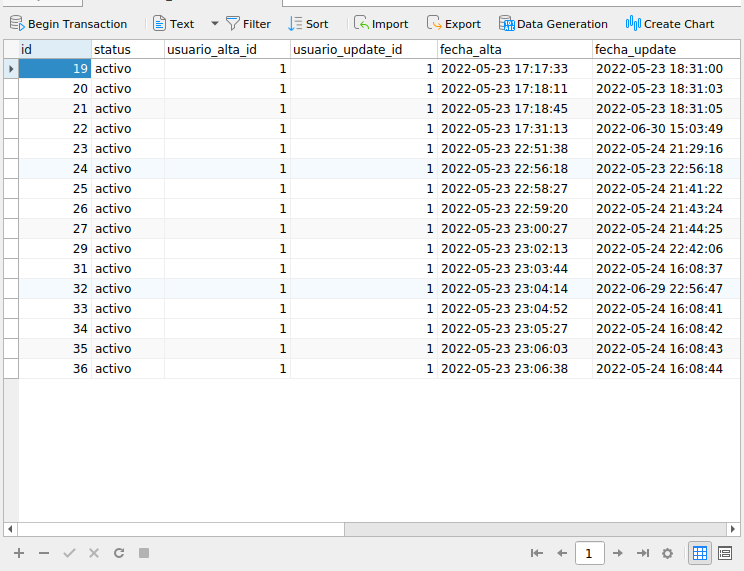Launch the Export wizard

[454, 24]
